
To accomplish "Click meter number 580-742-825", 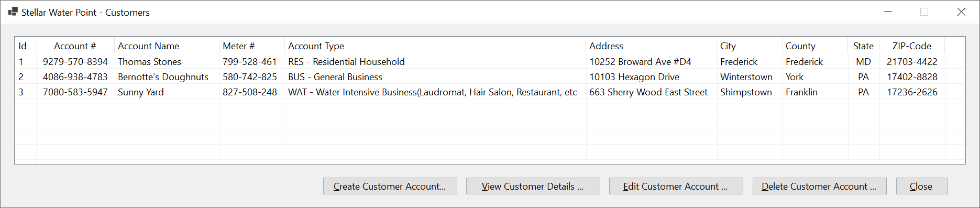I will 250,77.
